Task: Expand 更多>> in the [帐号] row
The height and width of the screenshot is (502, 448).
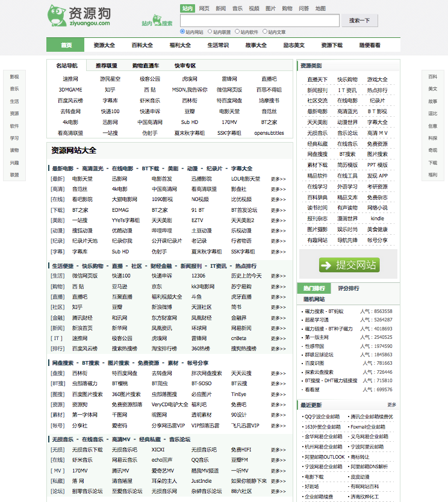Action: coord(278,426)
